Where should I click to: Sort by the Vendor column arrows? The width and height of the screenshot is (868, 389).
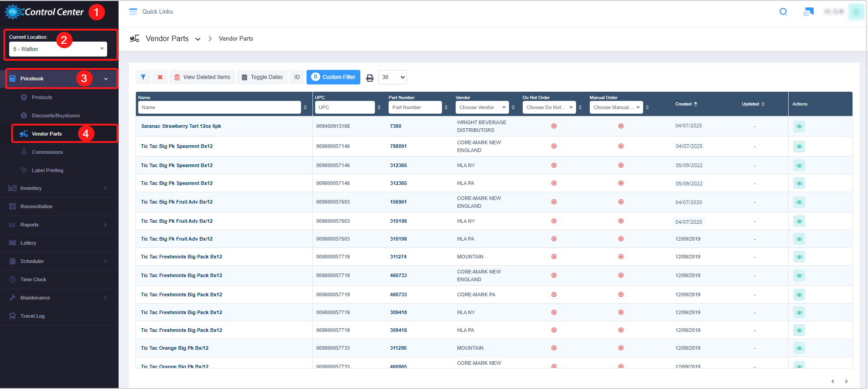(513, 107)
